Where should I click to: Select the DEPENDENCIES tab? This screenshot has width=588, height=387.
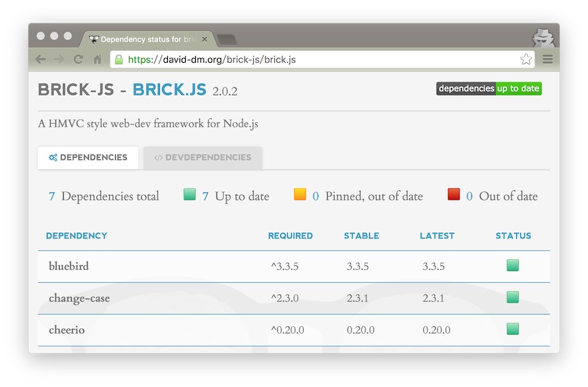(x=88, y=158)
